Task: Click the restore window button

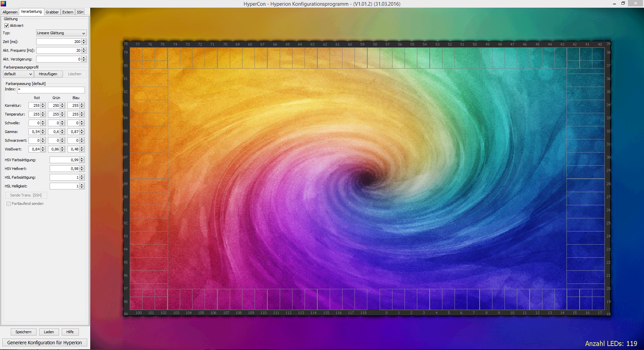Action: [623, 4]
